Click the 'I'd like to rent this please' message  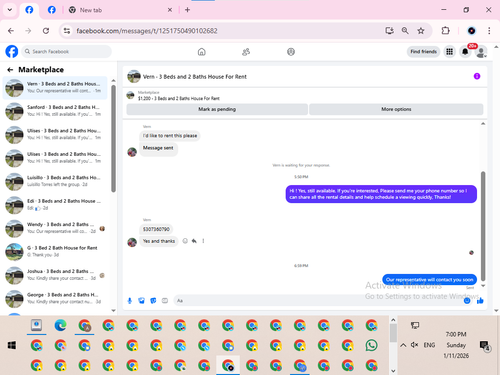point(170,136)
